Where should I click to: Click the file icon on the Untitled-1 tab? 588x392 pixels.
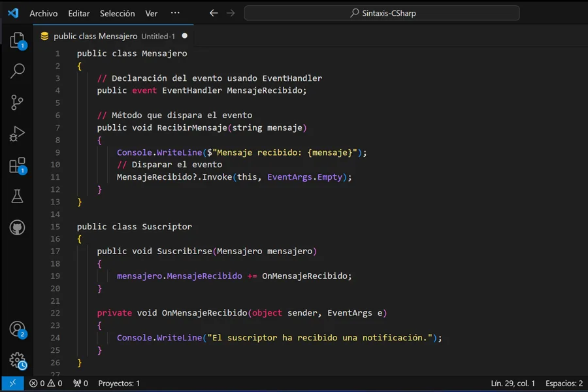click(x=44, y=36)
